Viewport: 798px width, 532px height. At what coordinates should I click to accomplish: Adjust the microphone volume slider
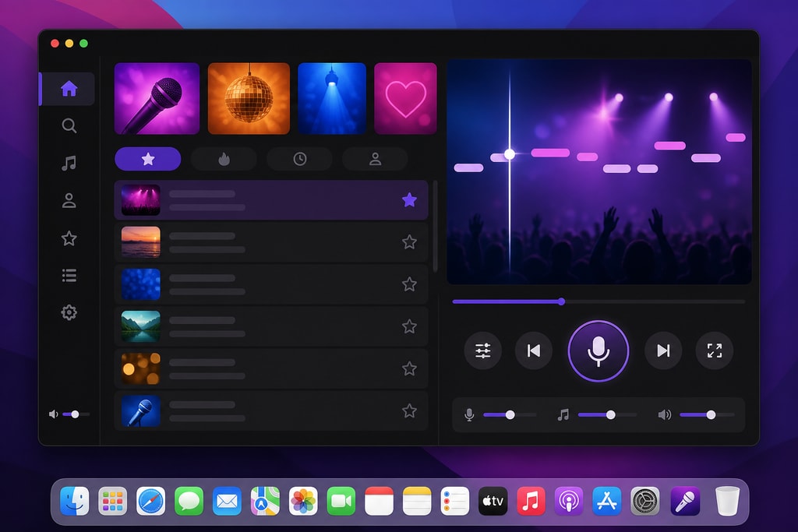coord(510,415)
